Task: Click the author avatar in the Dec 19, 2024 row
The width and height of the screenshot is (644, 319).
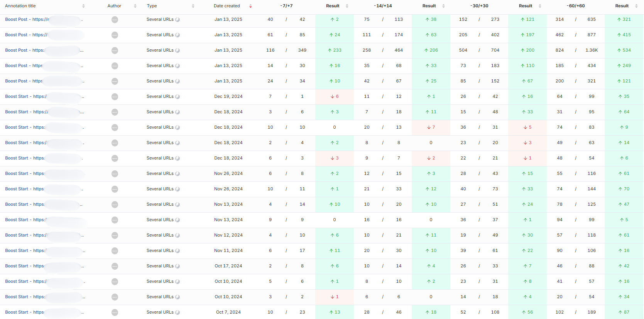Action: pyautogui.click(x=115, y=97)
